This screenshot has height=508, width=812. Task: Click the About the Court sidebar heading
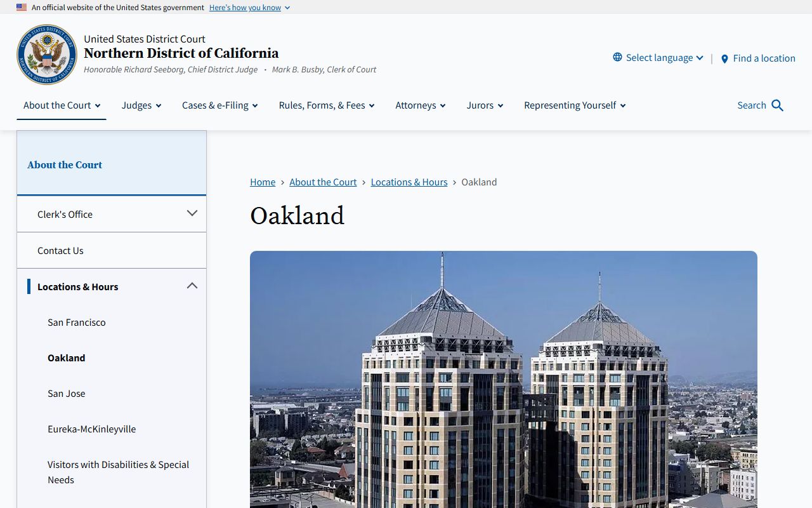[x=65, y=165]
